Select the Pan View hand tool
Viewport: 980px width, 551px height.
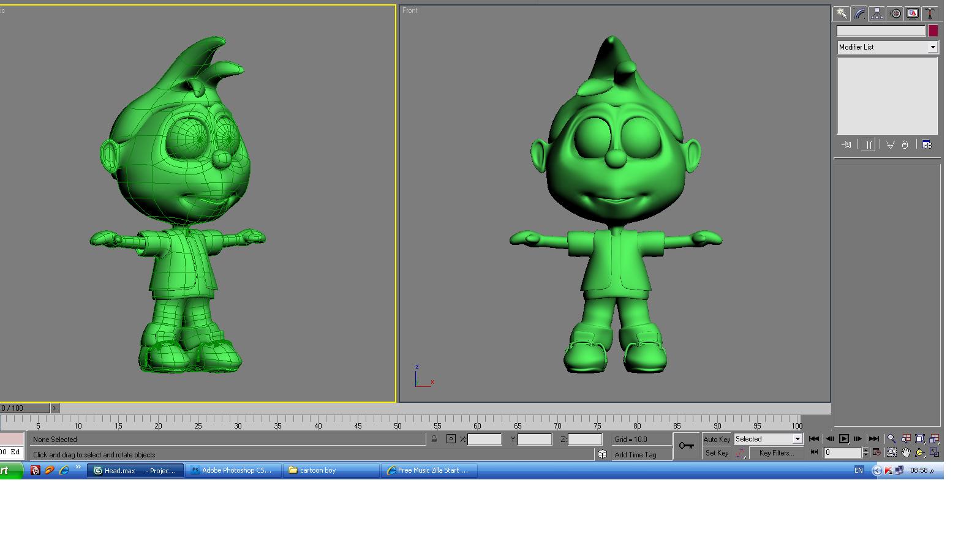coord(906,452)
